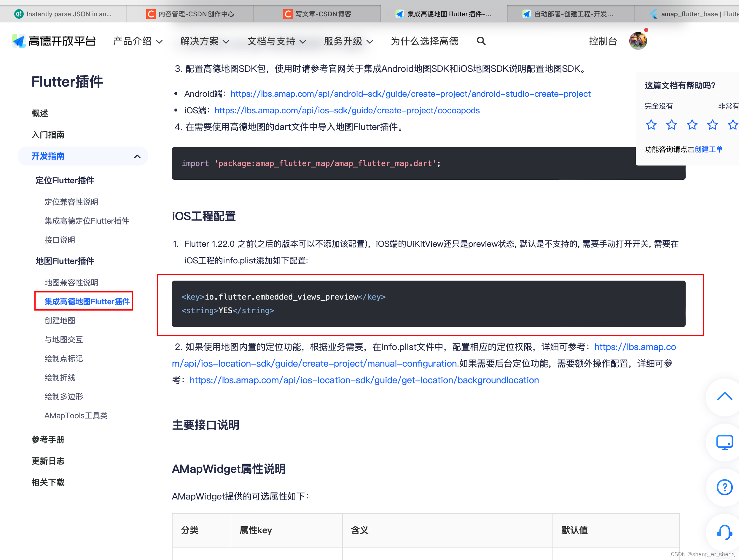Screen dimensions: 739x560
Task: Open the iOS cocoapods create-project link
Action: pos(347,110)
